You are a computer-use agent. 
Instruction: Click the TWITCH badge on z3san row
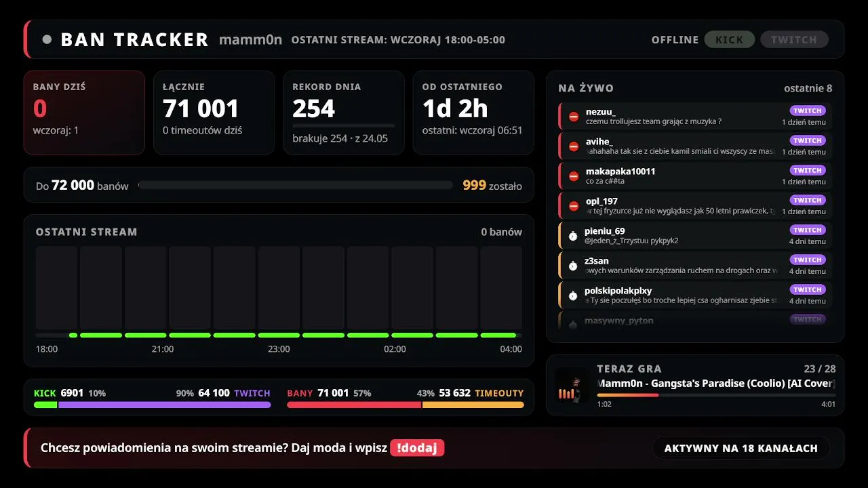pyautogui.click(x=808, y=260)
